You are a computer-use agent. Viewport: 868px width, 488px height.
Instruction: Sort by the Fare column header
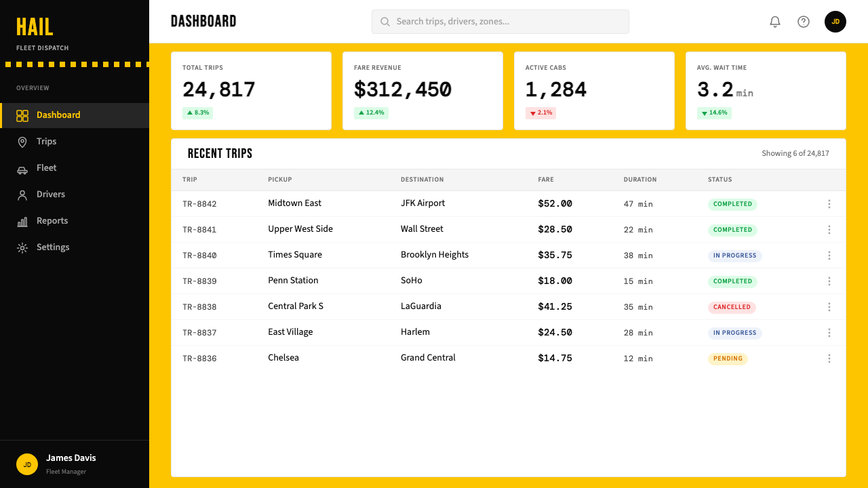546,180
